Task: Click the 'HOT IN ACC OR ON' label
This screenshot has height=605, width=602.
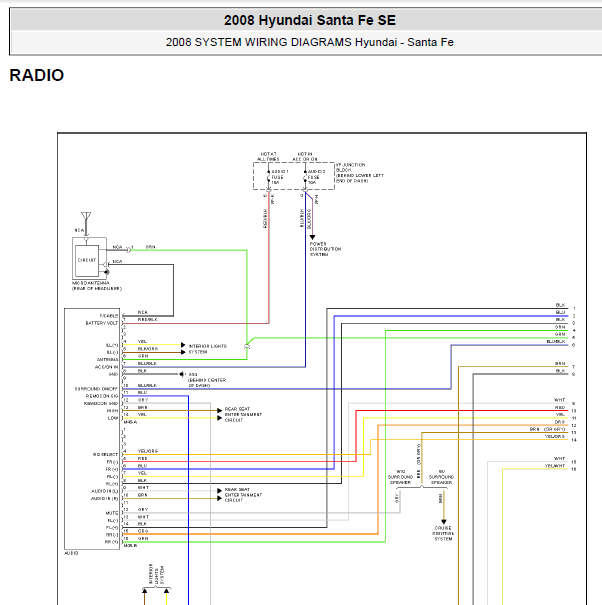Action: 305,156
